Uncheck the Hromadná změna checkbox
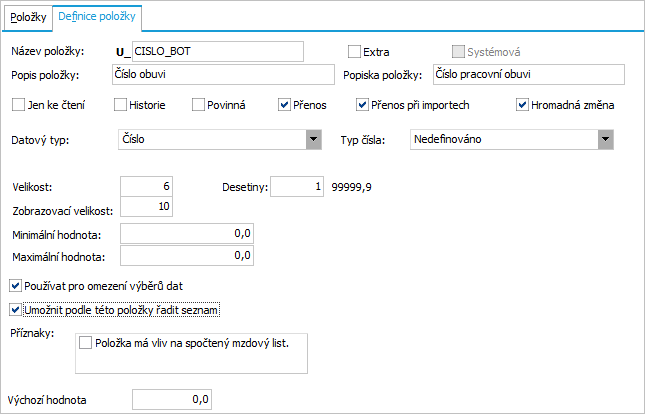 point(522,104)
